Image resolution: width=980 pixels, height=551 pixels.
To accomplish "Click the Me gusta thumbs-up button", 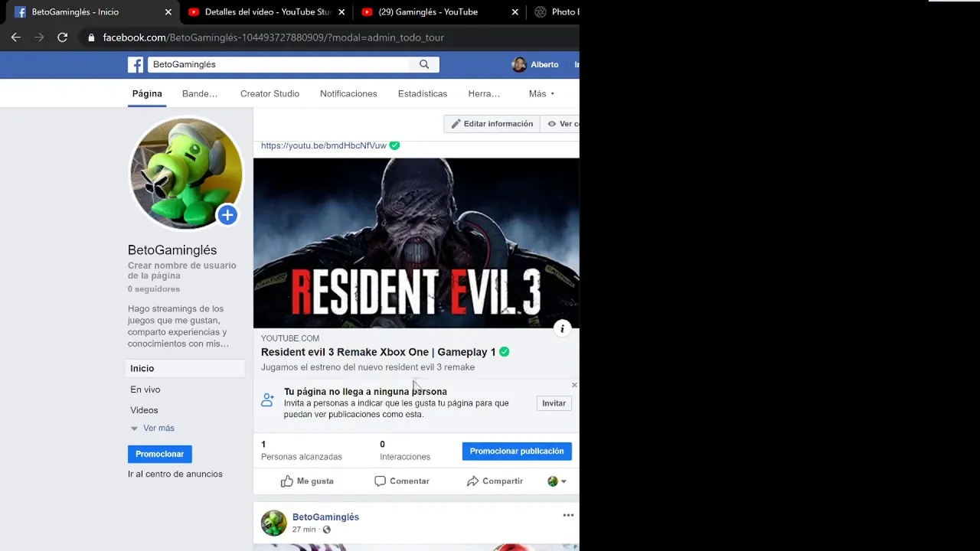I will click(x=307, y=481).
